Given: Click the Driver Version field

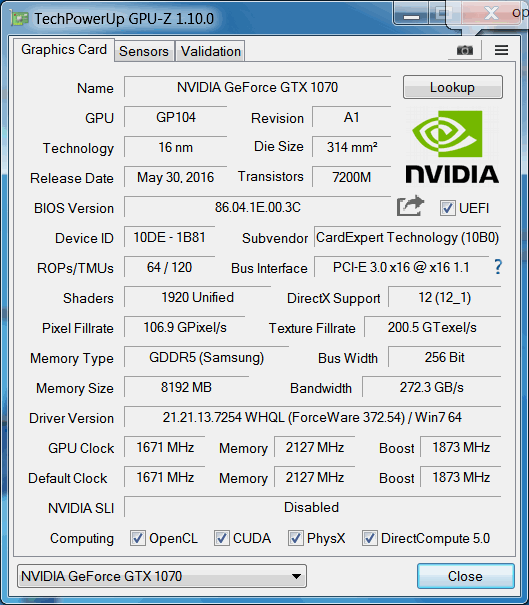Looking at the screenshot, I should tap(312, 417).
